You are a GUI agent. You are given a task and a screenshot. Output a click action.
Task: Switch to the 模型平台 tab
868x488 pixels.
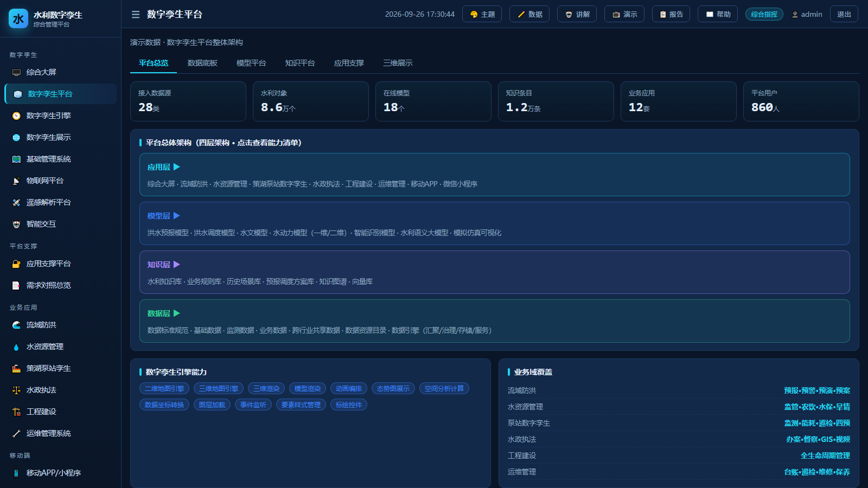(x=251, y=63)
